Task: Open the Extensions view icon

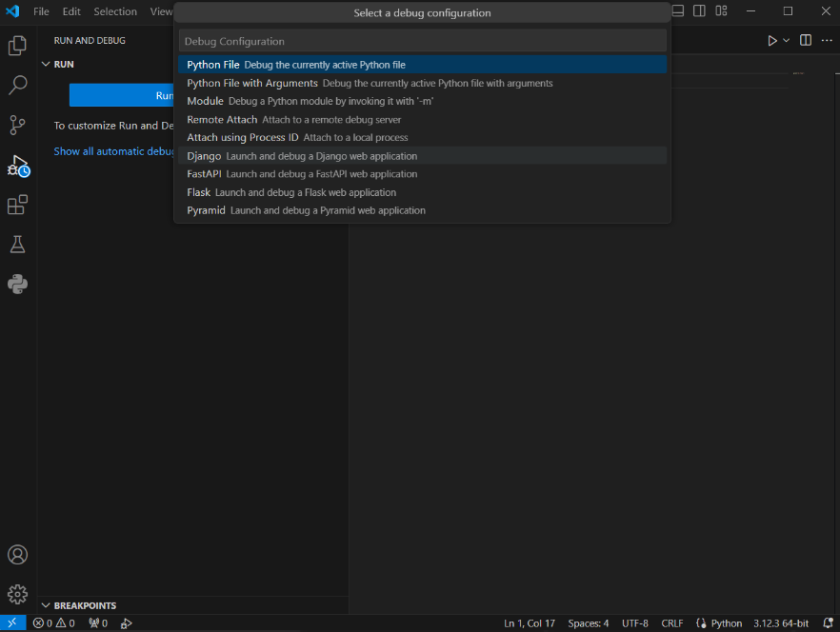Action: [x=17, y=205]
